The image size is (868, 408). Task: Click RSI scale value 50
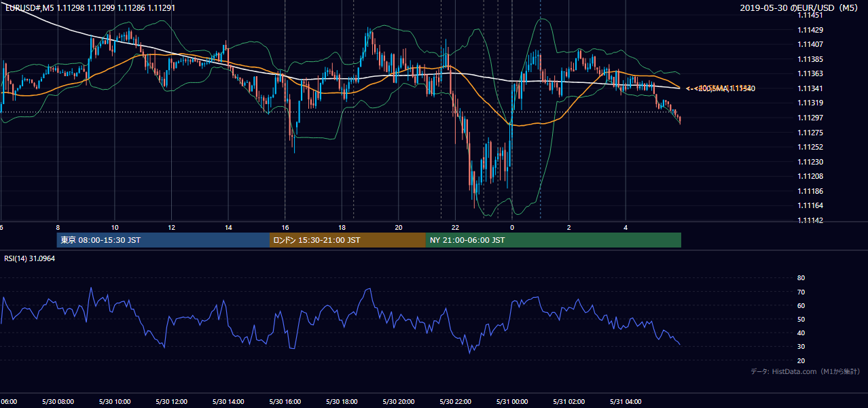coord(801,319)
